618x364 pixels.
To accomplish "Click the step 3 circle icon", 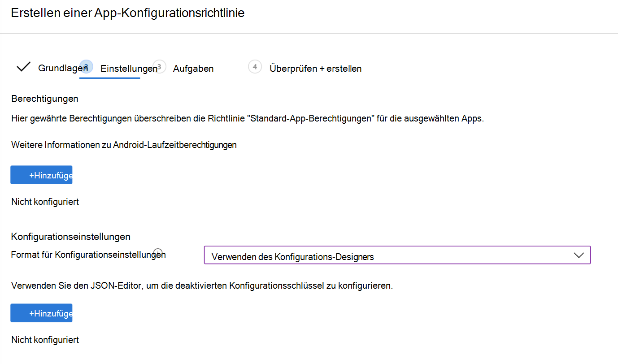I will coord(159,67).
